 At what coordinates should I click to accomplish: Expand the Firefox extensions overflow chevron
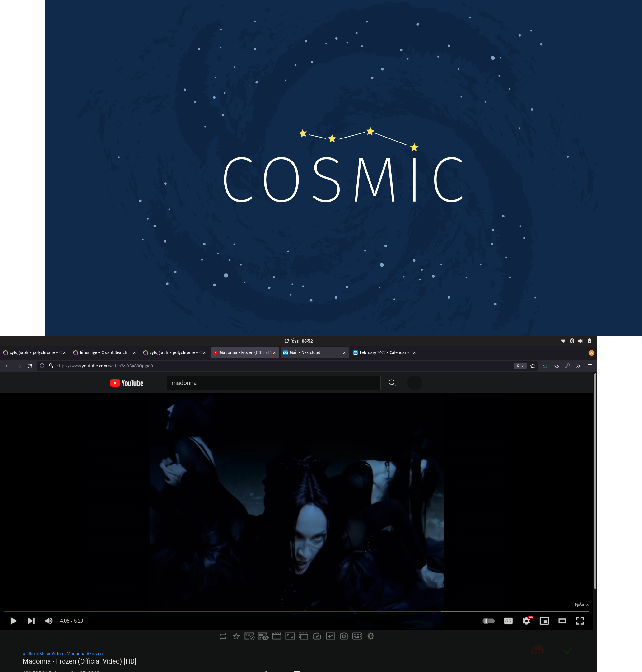[578, 366]
